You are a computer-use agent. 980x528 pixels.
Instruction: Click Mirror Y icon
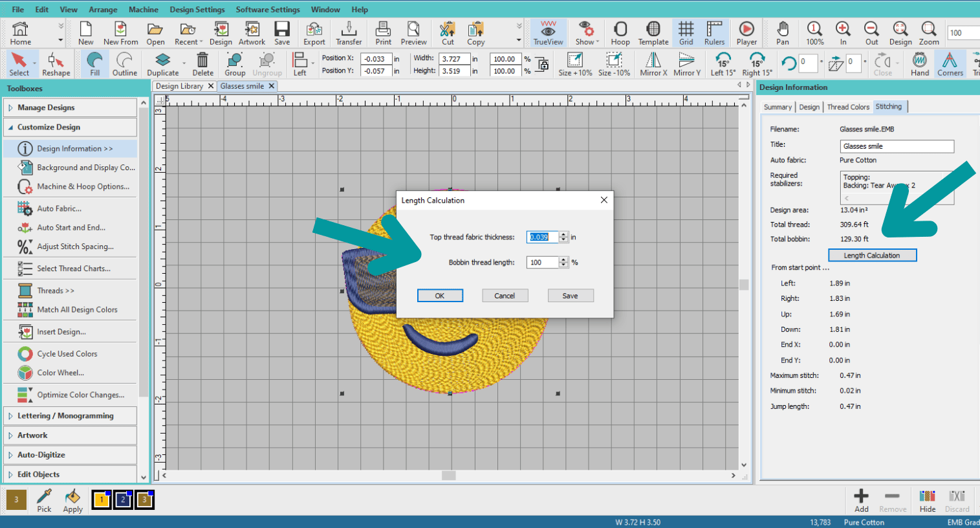(686, 64)
